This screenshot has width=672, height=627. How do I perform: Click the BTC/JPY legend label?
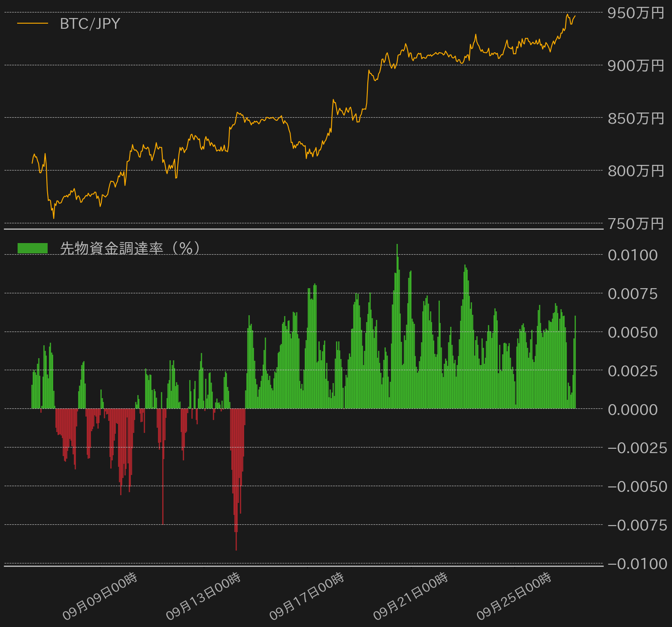(x=90, y=24)
